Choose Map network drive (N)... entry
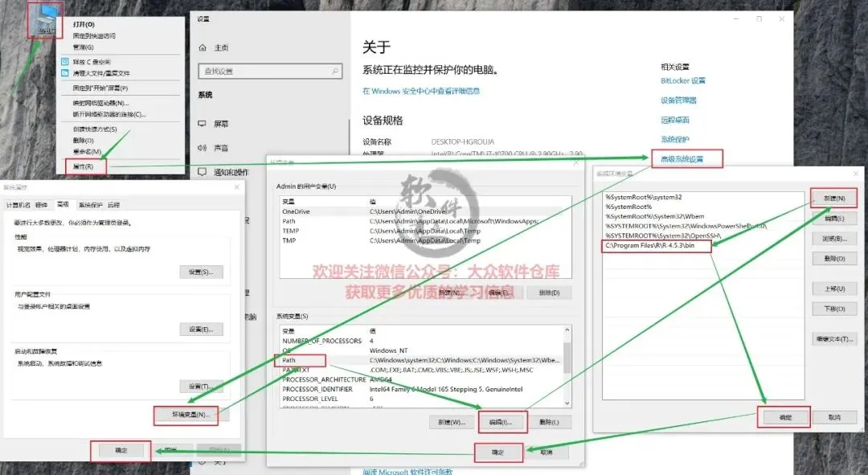Image resolution: width=868 pixels, height=475 pixels. tap(100, 103)
